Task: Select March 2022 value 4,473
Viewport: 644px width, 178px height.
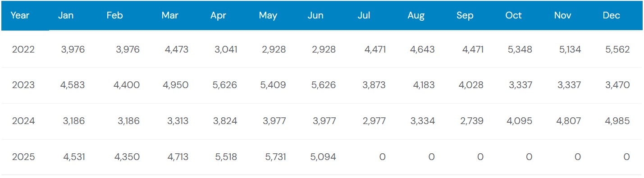Action: [x=177, y=49]
